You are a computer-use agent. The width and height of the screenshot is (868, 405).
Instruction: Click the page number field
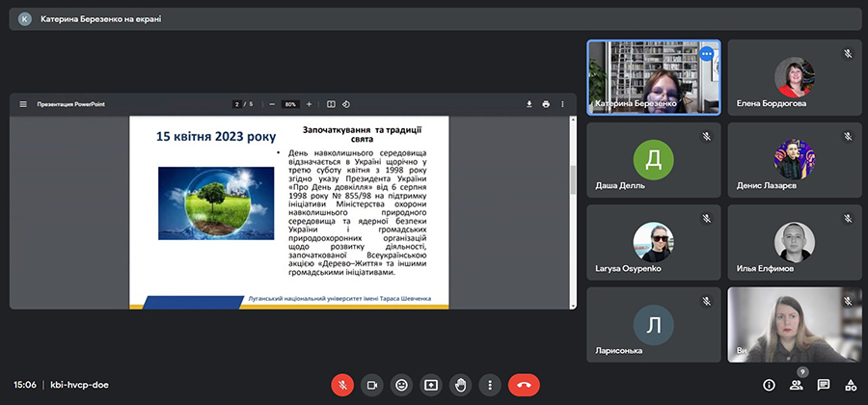pyautogui.click(x=236, y=104)
